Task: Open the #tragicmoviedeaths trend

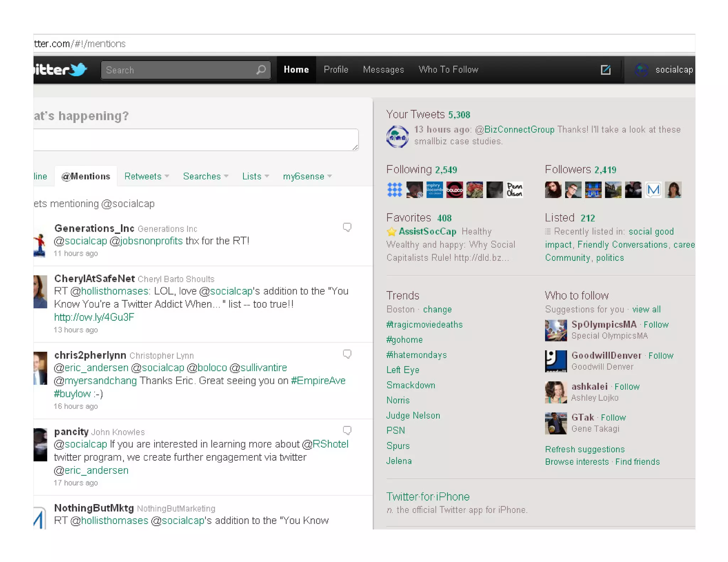Action: tap(424, 324)
